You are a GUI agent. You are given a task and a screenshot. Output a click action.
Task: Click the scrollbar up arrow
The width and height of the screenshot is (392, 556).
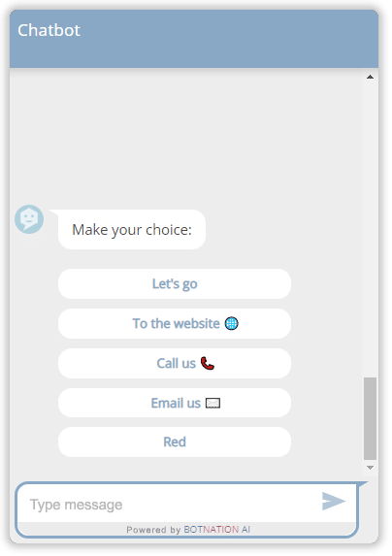(370, 77)
